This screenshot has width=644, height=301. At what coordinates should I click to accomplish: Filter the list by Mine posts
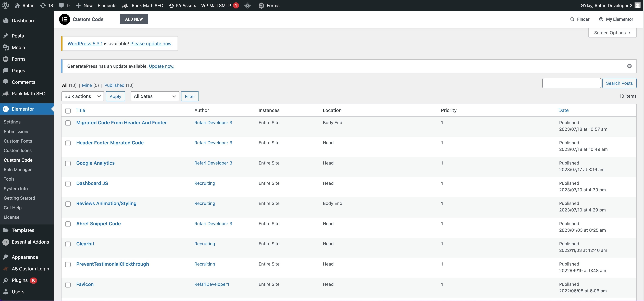(87, 85)
